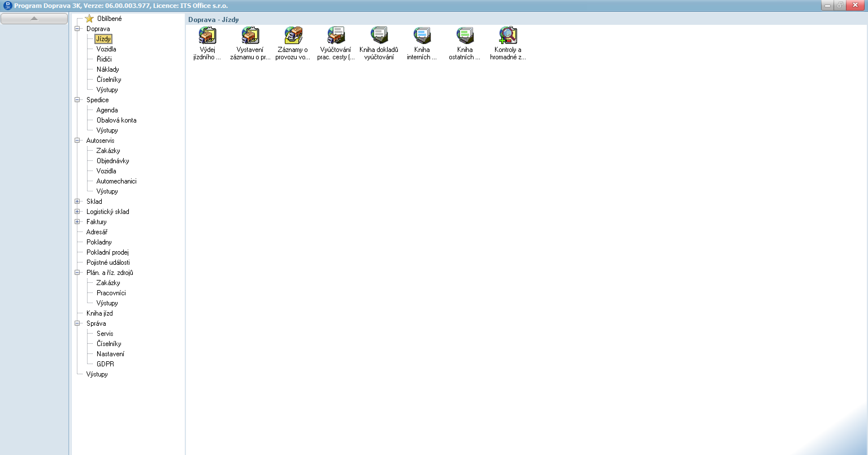This screenshot has width=868, height=455.
Task: Collapse the Spedice tree node
Action: click(77, 100)
